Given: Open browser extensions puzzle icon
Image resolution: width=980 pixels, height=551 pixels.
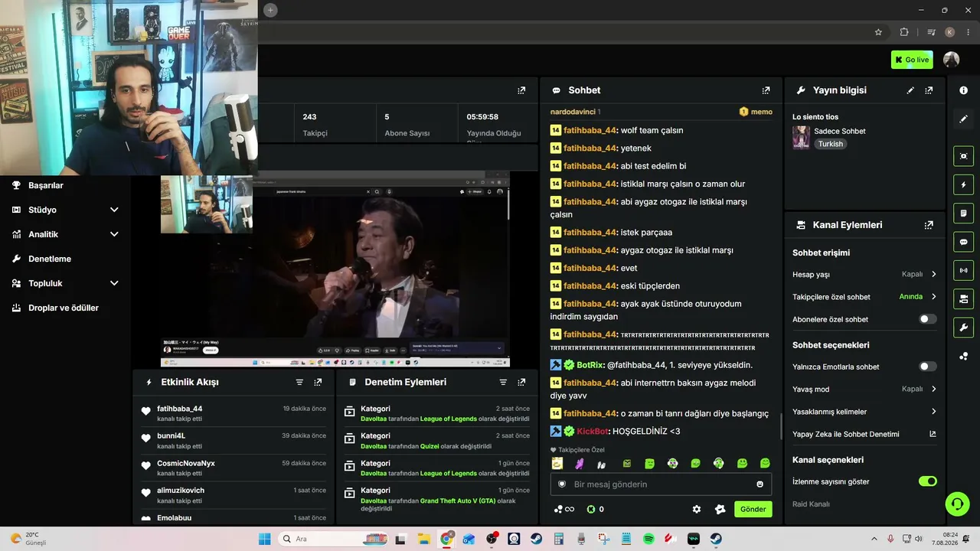Looking at the screenshot, I should (904, 32).
